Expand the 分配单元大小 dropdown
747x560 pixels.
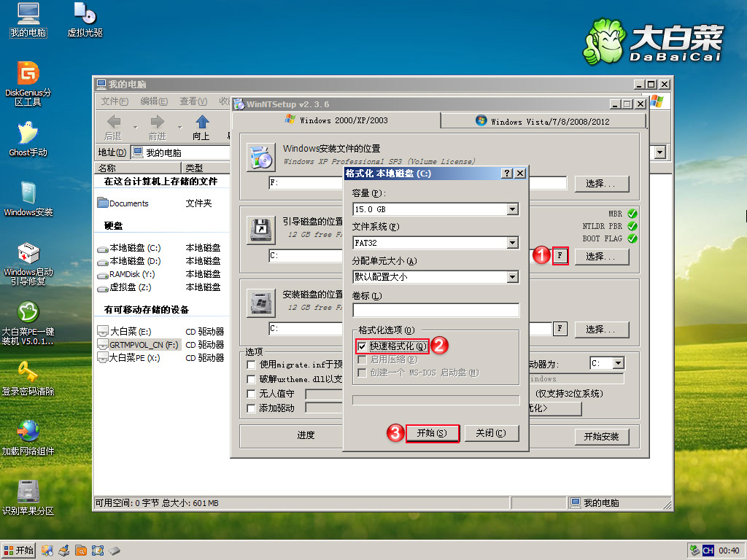[512, 277]
